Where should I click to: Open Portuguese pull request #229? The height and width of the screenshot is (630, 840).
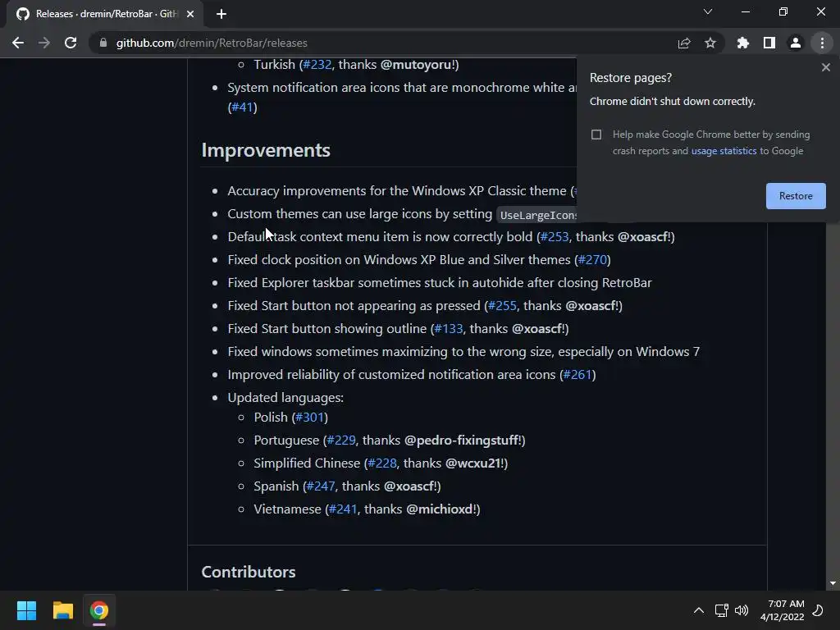tap(341, 441)
